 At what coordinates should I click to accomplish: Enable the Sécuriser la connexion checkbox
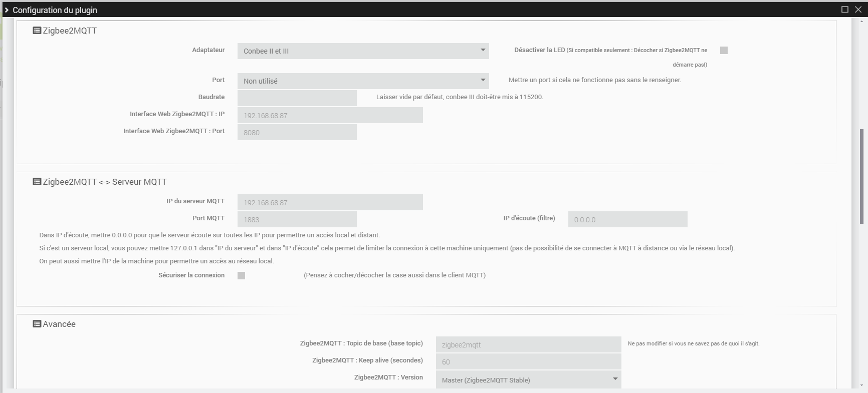[241, 275]
